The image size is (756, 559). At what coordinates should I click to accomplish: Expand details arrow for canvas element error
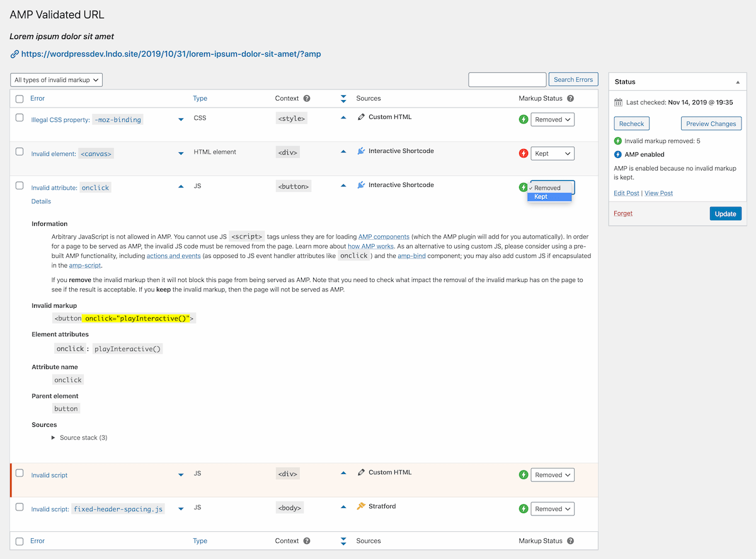click(181, 153)
